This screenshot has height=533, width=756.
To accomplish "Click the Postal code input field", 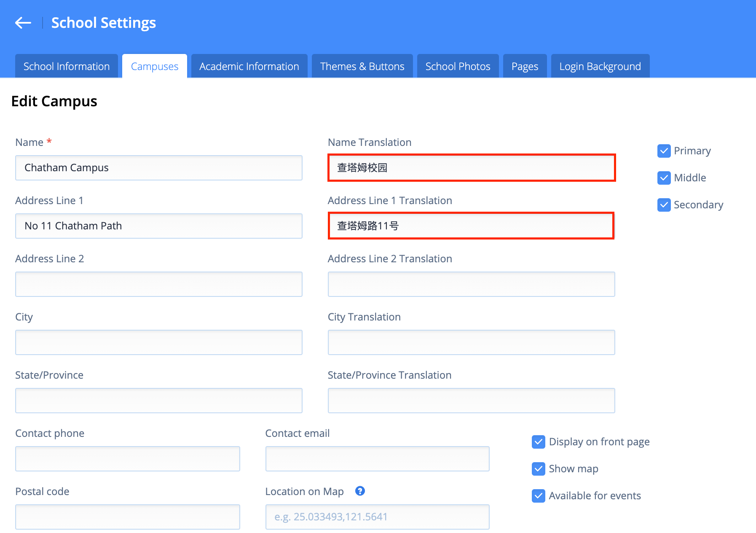I will [x=127, y=517].
